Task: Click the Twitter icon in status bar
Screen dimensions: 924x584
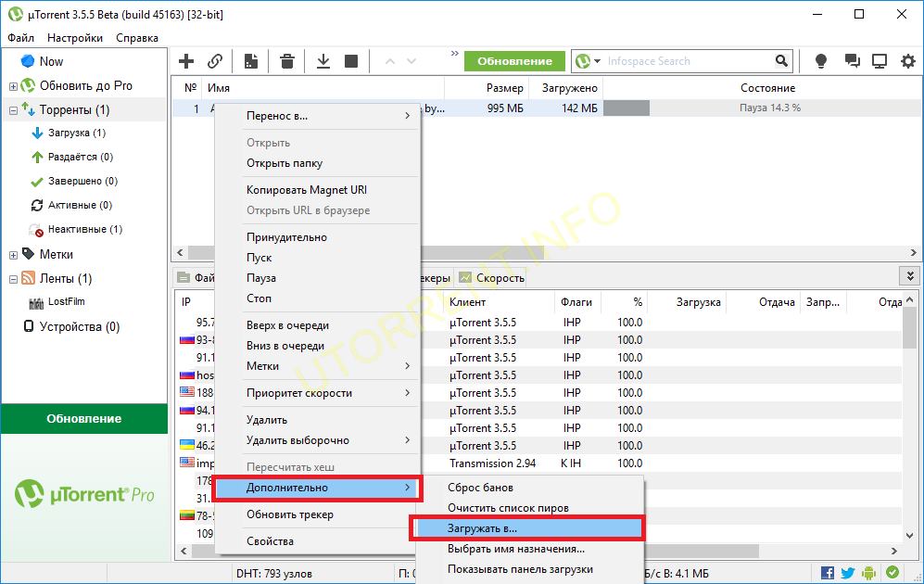Action: click(848, 572)
